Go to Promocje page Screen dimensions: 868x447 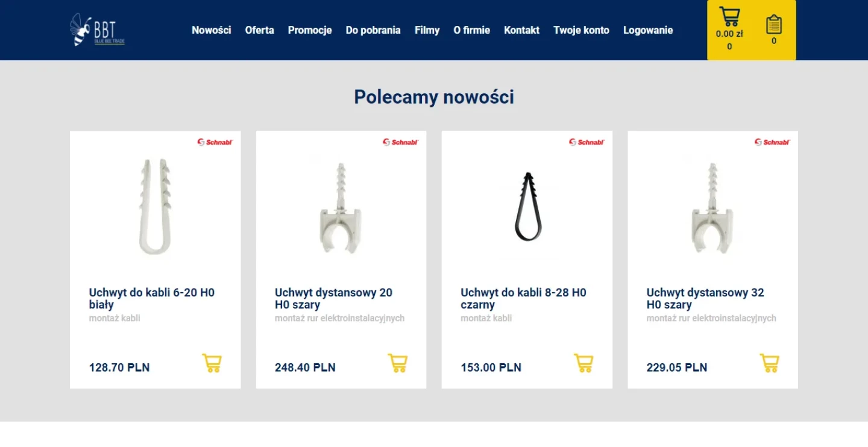(310, 30)
